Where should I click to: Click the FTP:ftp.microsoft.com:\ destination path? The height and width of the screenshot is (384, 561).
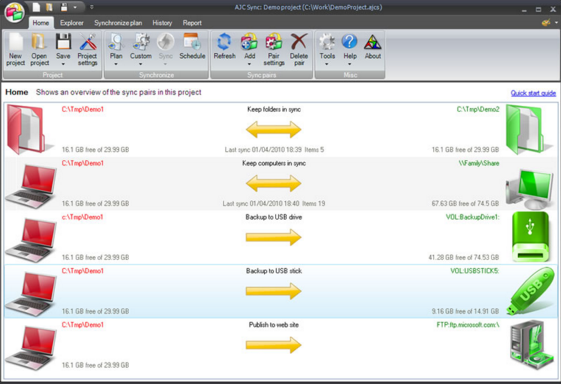pyautogui.click(x=468, y=325)
